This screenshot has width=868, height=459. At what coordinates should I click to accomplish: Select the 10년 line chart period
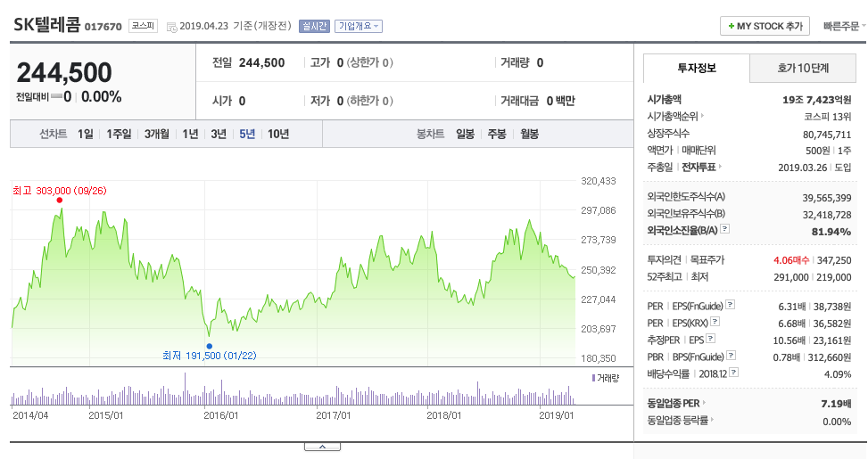pos(278,134)
